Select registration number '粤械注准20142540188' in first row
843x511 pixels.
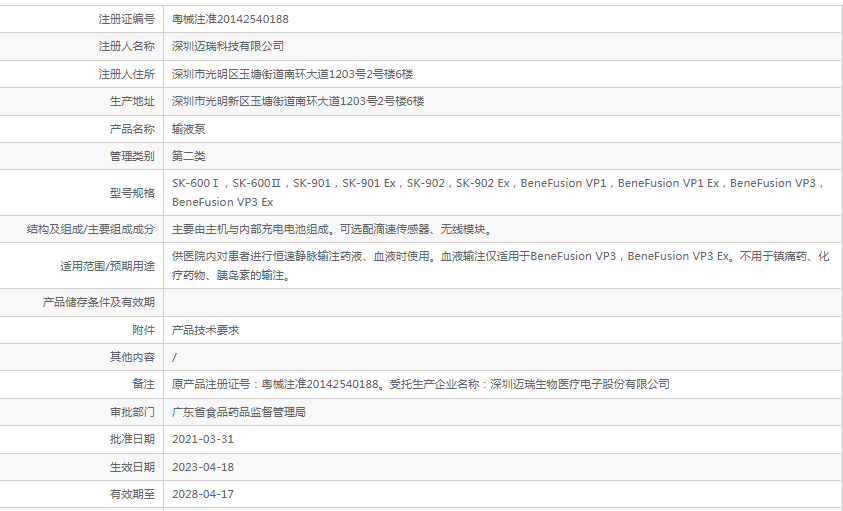click(230, 19)
